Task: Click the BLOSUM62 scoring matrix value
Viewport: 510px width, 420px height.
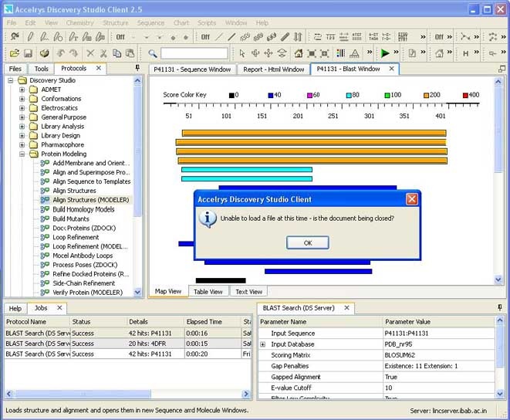Action: tap(400, 355)
